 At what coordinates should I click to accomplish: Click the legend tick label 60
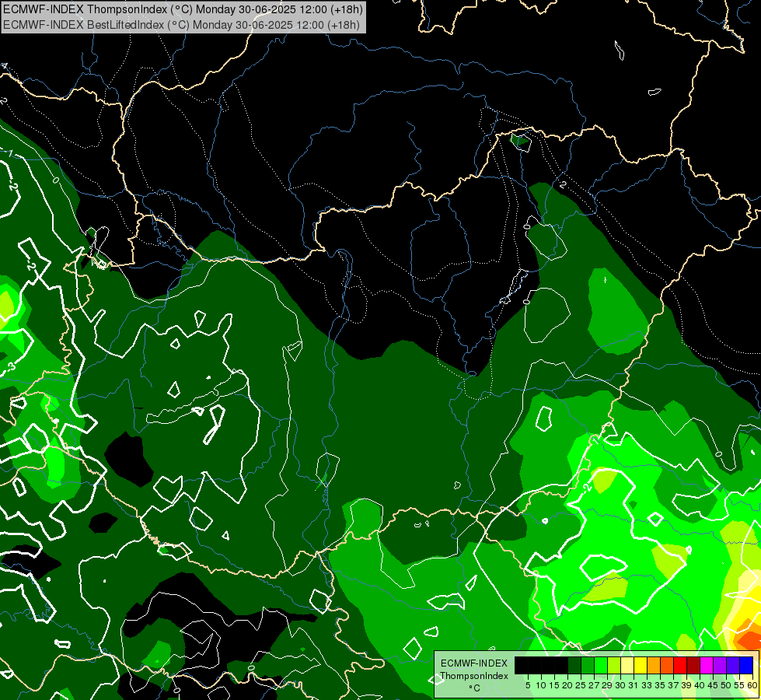point(752,685)
